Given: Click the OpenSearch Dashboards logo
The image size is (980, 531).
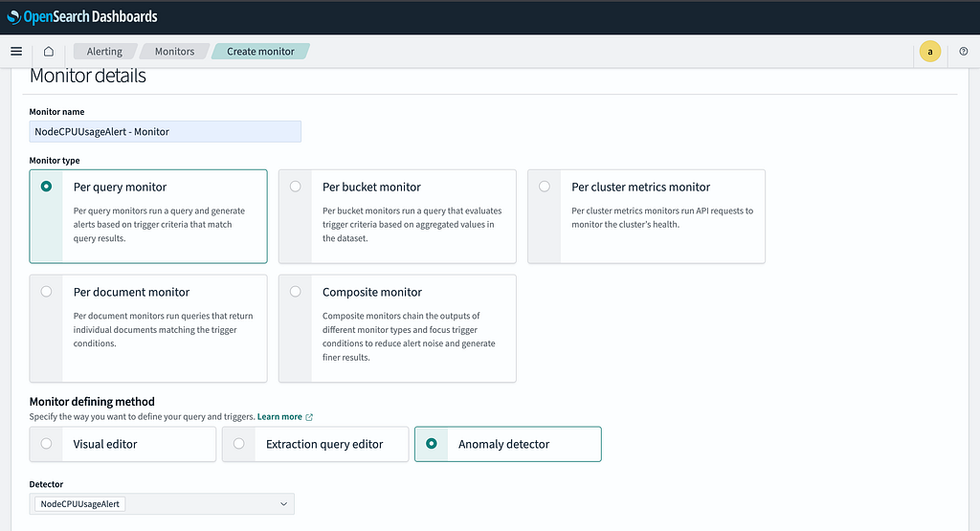Looking at the screenshot, I should tap(82, 17).
